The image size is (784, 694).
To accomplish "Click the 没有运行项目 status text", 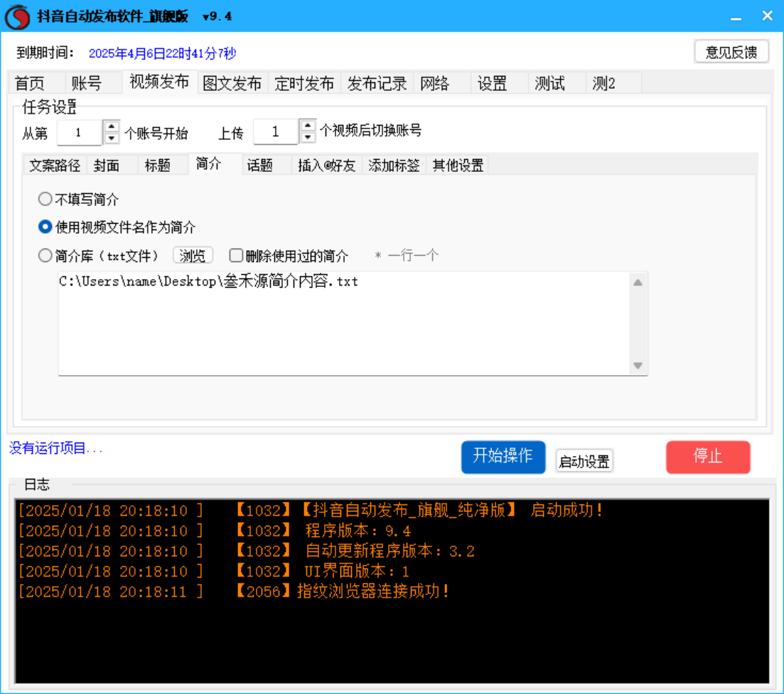I will coord(55,448).
